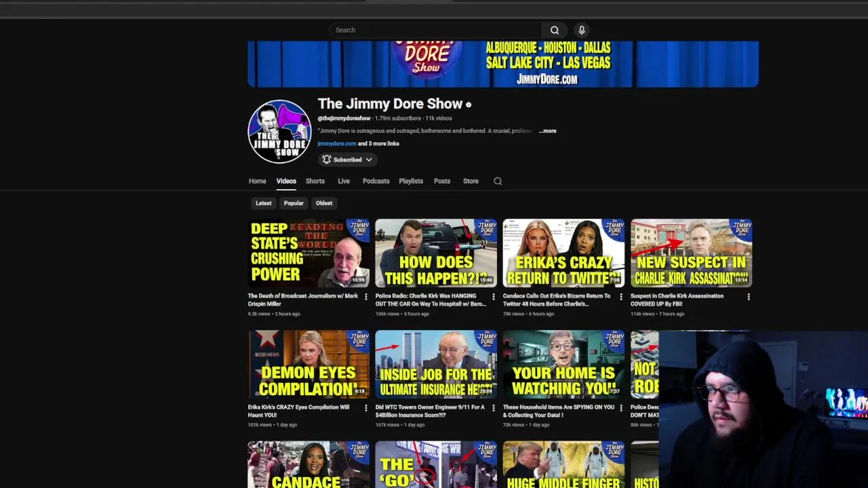Open options menu for Suspect in Charlie Kirk Assassination video

pyautogui.click(x=748, y=297)
